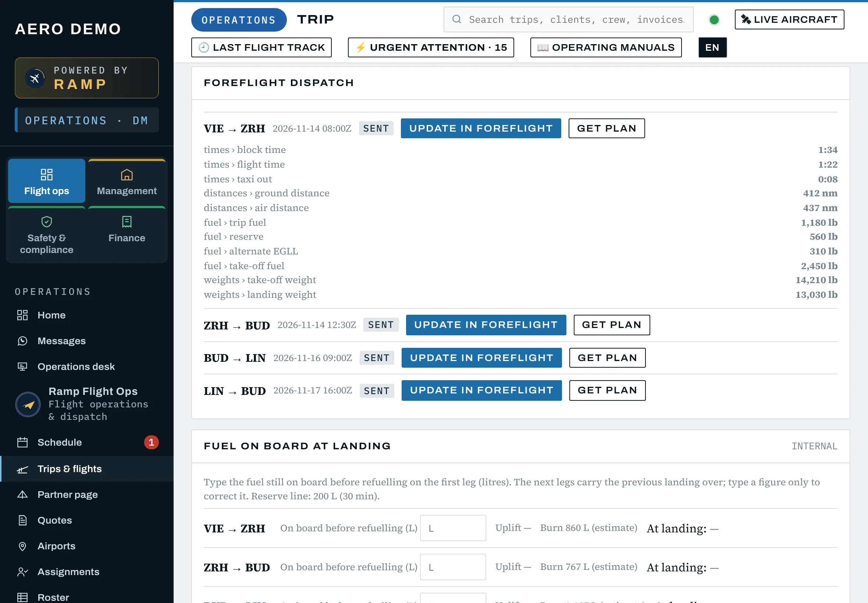
Task: Open the Home sidebar icon
Action: tap(22, 315)
